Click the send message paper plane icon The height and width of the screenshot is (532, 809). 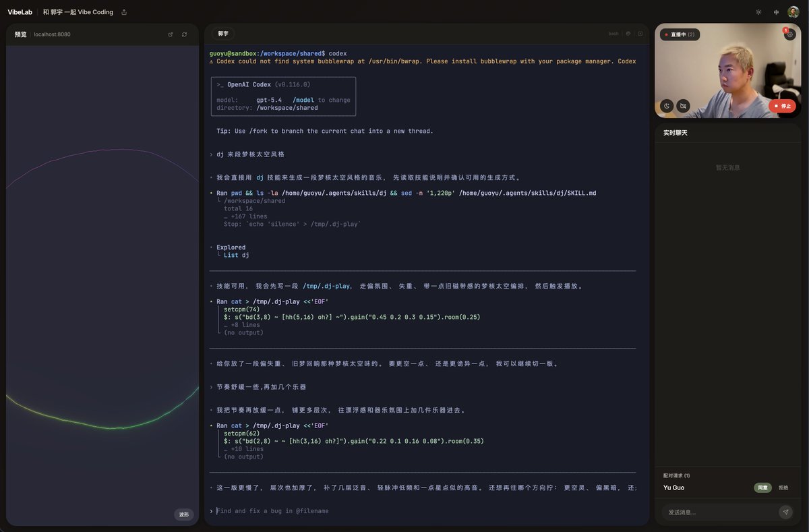[x=785, y=512]
